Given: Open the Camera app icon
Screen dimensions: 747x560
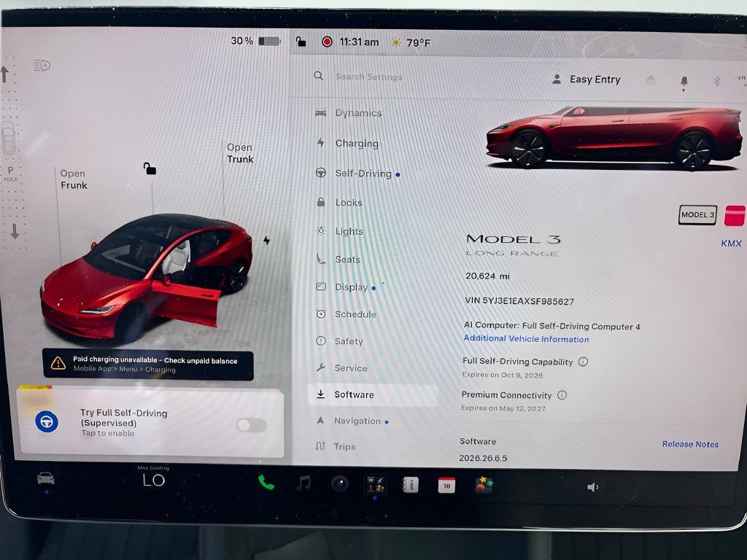Looking at the screenshot, I should pos(340,484).
